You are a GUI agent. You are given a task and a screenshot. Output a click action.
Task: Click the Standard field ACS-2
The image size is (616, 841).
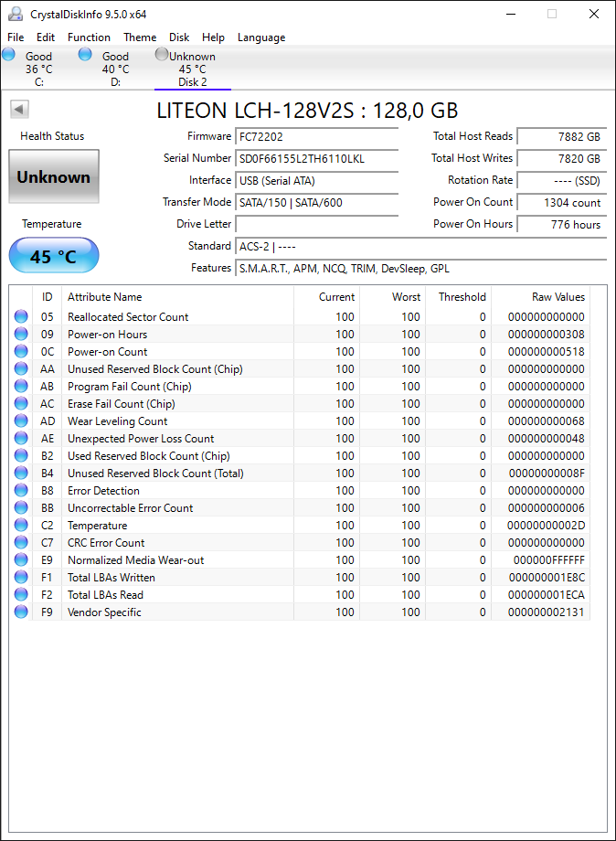coord(420,247)
